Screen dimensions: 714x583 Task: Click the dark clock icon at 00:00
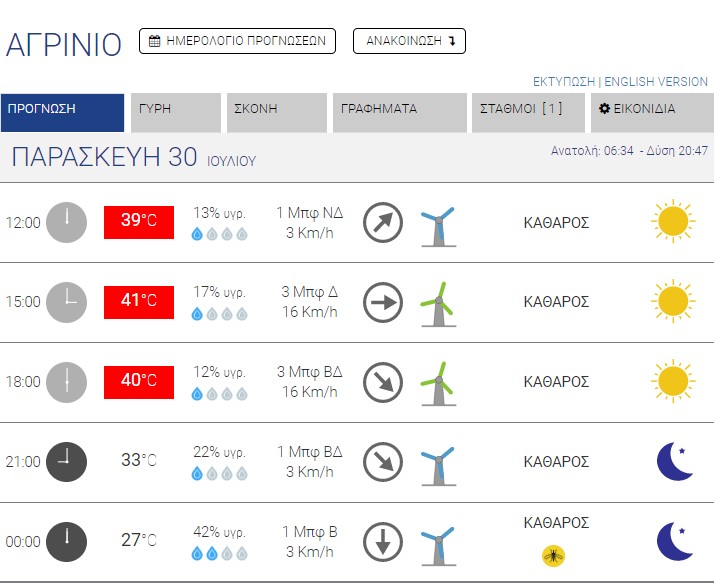point(66,542)
